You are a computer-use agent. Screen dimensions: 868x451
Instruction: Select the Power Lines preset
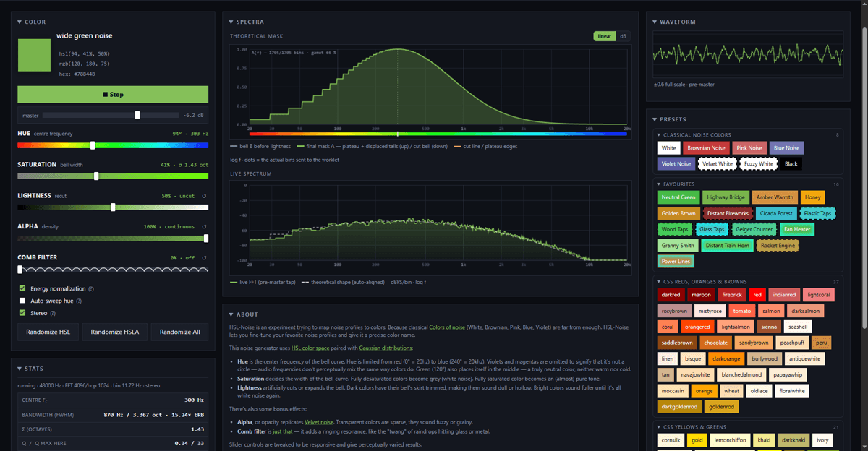[x=676, y=262]
